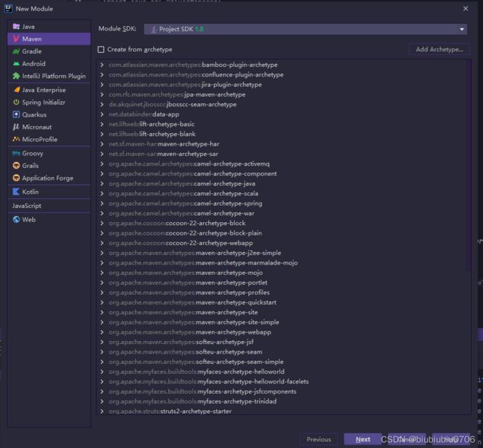483x448 pixels.
Task: Expand jpa-maven-archetype entry
Action: coord(102,94)
